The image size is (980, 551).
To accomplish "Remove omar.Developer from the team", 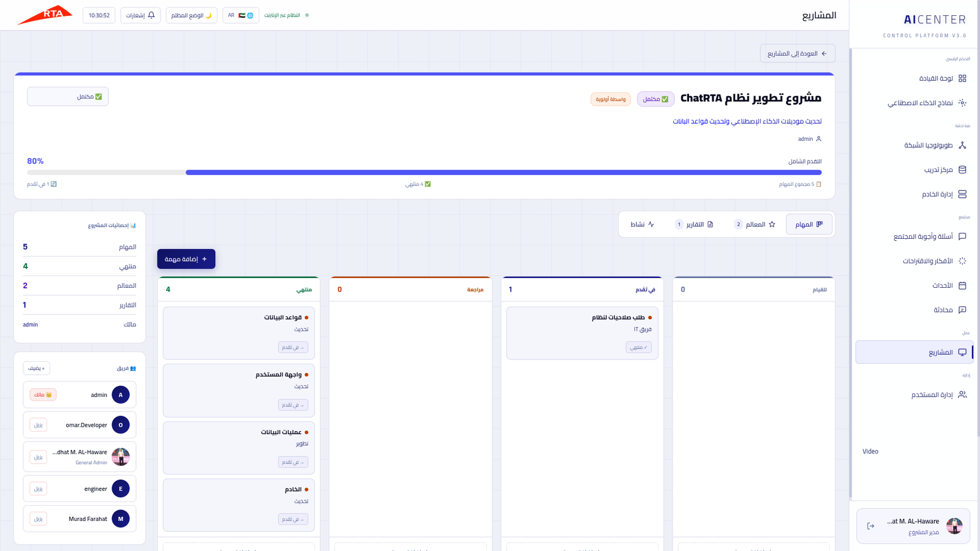I will (38, 425).
